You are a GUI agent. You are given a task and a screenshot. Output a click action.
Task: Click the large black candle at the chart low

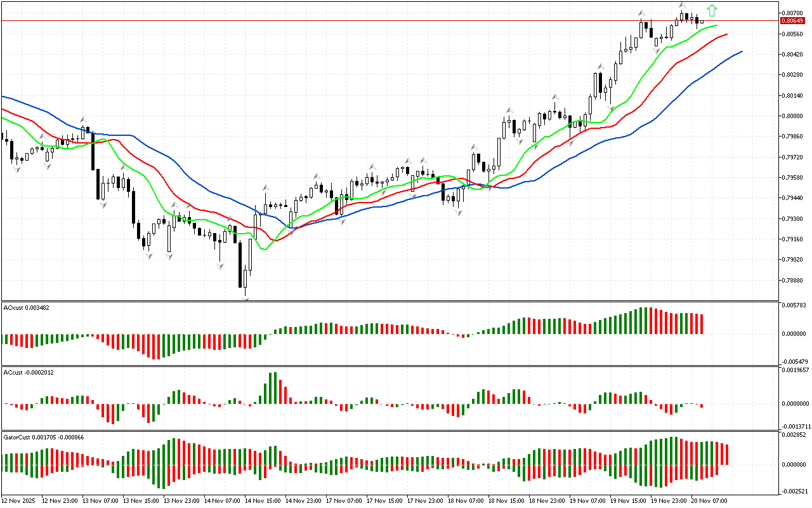click(x=241, y=265)
